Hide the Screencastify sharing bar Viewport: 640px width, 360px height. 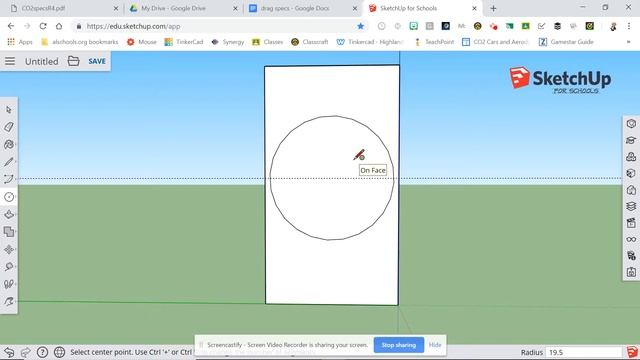[435, 345]
